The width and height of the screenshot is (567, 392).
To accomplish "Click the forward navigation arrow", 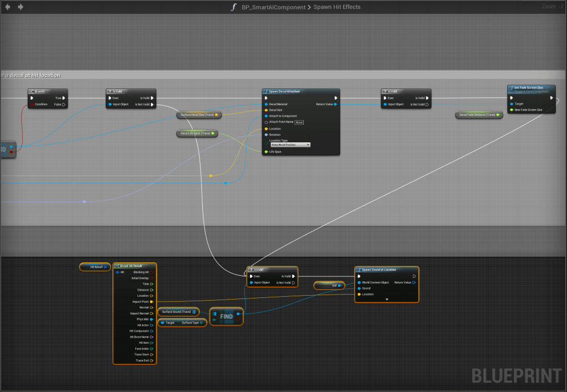I will (21, 7).
